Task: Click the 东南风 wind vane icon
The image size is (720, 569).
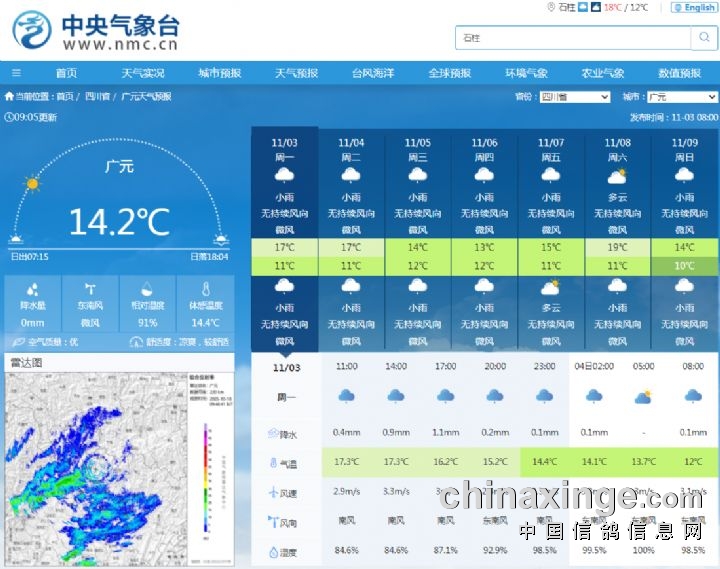Action: [90, 290]
